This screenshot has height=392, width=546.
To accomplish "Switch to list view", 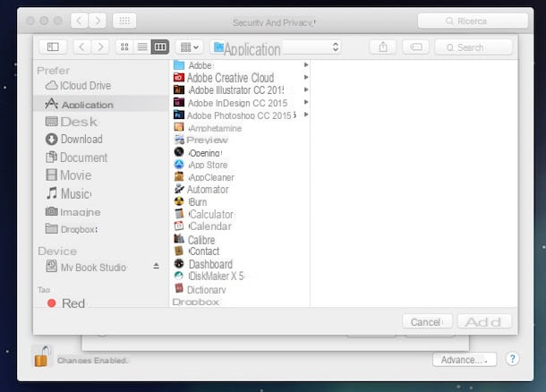I will [x=142, y=47].
